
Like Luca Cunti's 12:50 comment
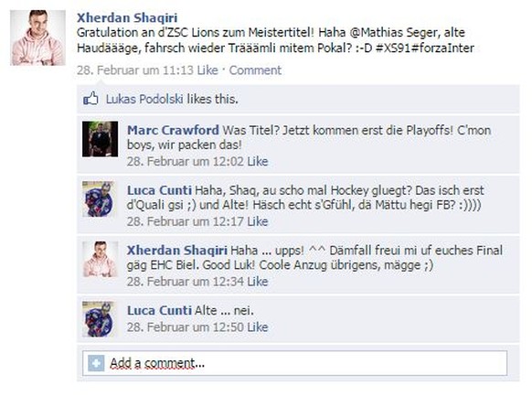pos(258,327)
